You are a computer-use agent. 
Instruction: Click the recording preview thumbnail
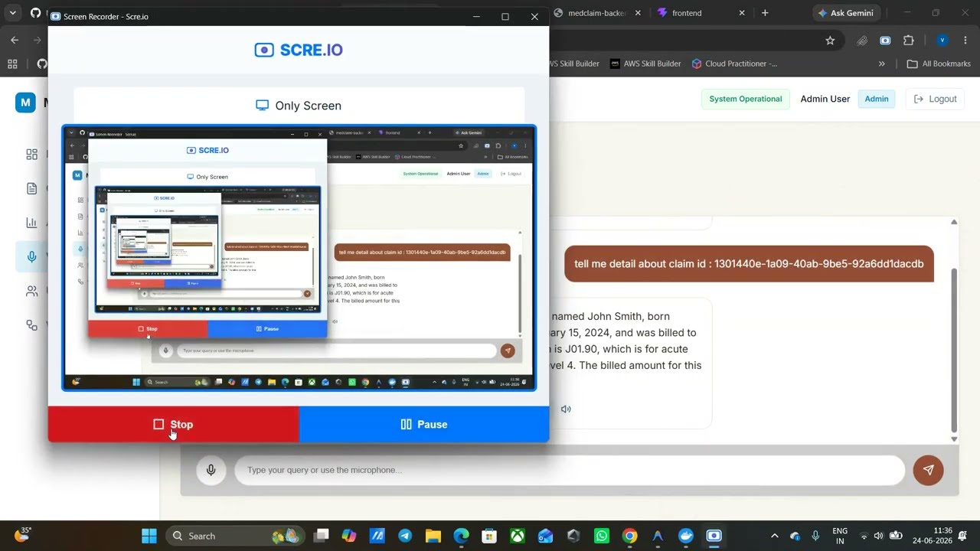click(299, 258)
